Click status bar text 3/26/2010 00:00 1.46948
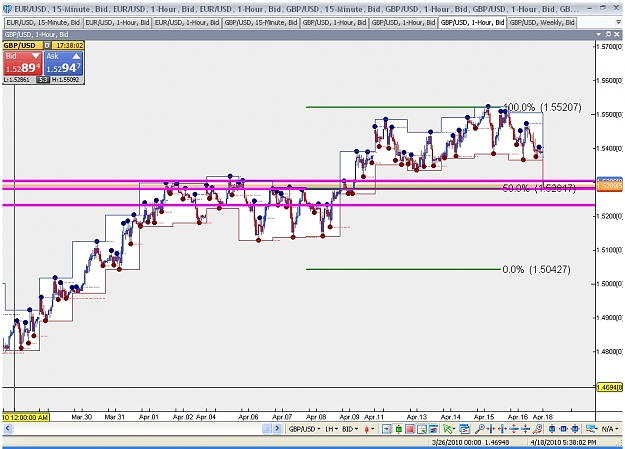Image resolution: width=625 pixels, height=449 pixels. point(471,442)
